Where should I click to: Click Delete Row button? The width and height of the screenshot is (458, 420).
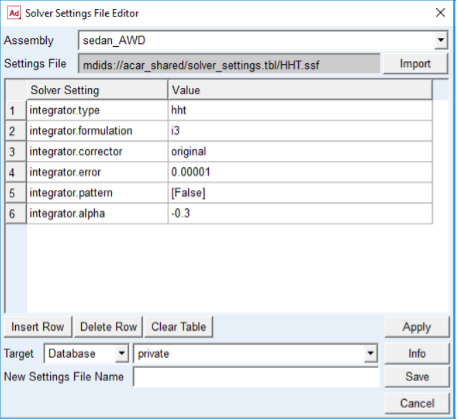(x=108, y=327)
